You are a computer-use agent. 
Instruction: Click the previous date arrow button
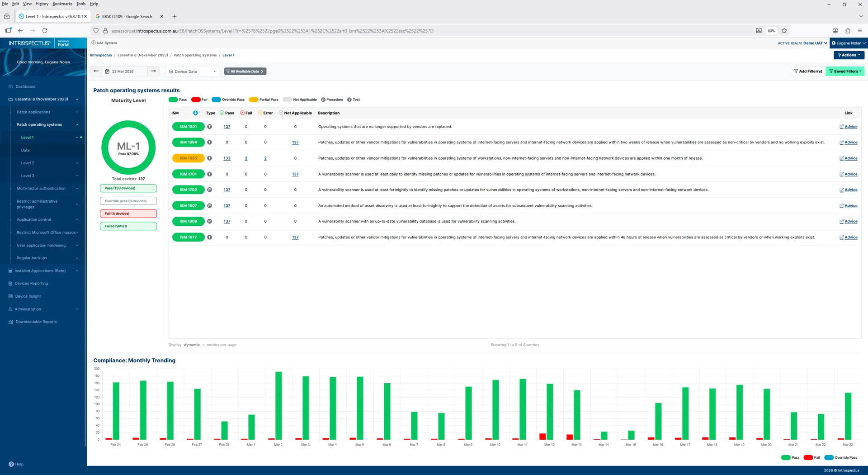point(96,71)
